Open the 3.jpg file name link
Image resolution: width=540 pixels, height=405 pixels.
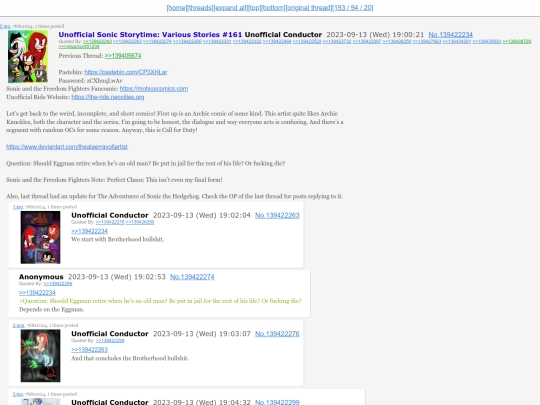(x=18, y=394)
